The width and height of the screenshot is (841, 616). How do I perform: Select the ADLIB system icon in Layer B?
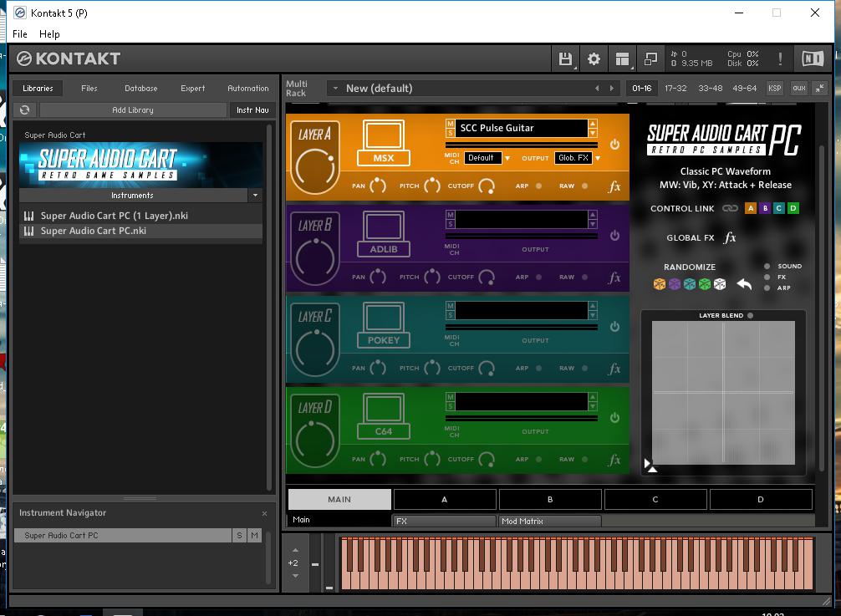[x=384, y=234]
